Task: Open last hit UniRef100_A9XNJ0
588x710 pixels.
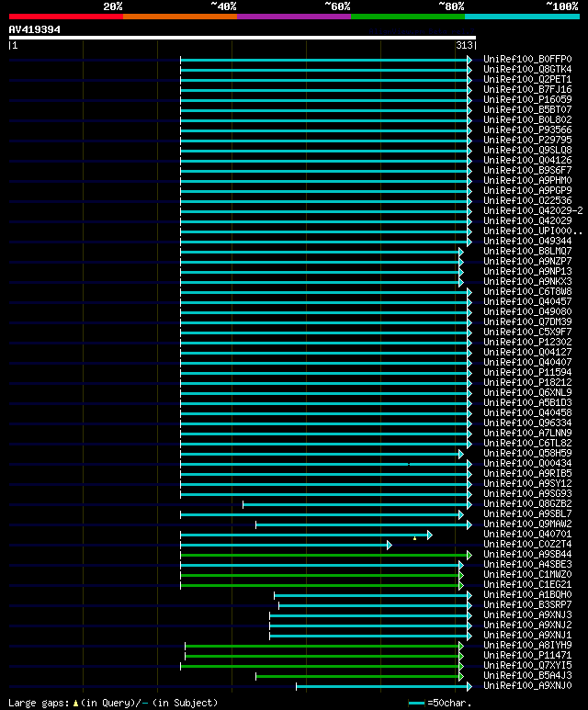Action: click(x=527, y=685)
